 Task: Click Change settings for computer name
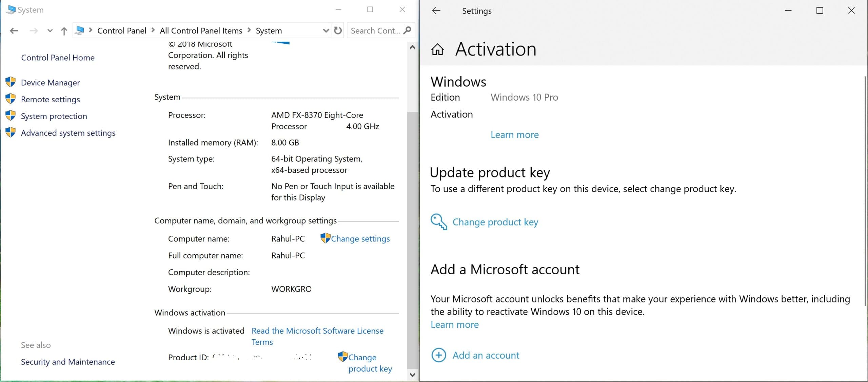click(360, 239)
